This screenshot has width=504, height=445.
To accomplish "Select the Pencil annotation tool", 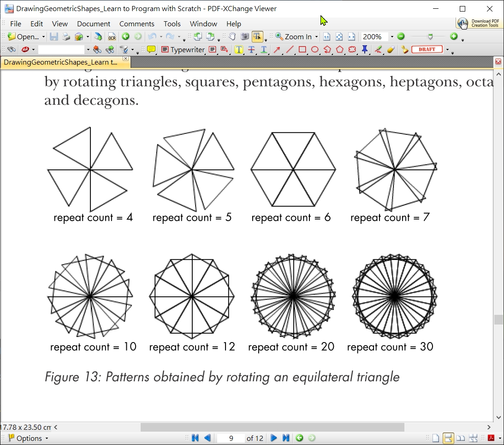I will 378,49.
